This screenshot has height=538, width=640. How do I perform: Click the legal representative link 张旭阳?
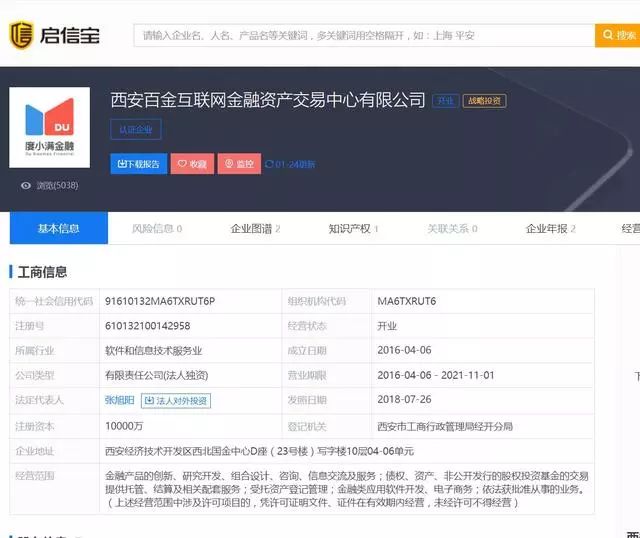point(120,400)
